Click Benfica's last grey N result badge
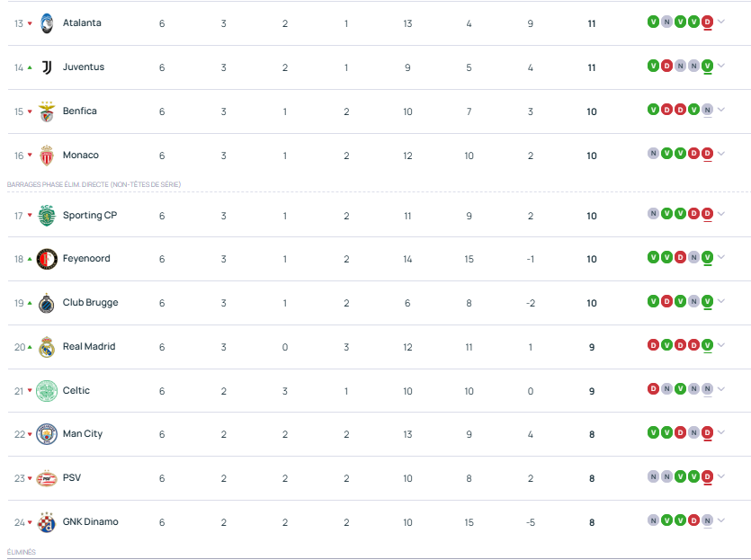The image size is (751, 560). [707, 110]
